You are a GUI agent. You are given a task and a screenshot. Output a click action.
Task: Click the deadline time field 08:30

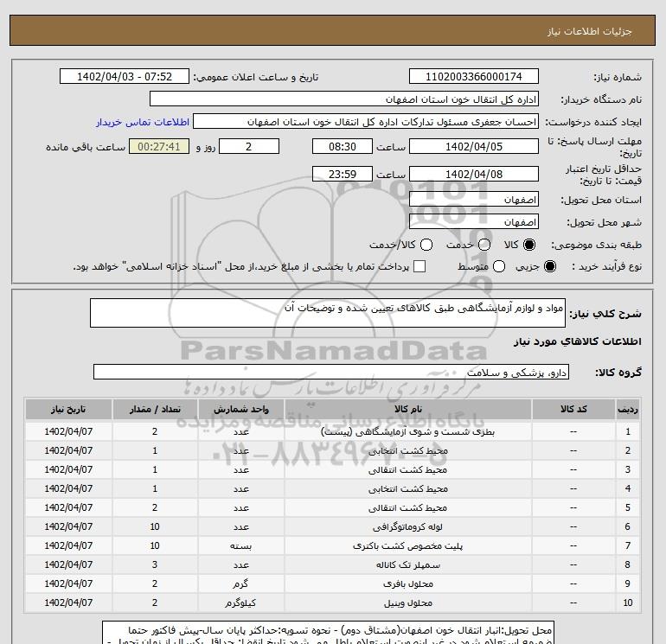343,146
